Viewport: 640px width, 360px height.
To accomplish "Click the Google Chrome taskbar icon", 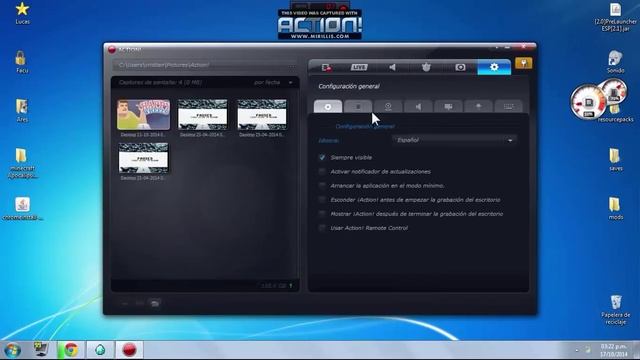I will [71, 350].
